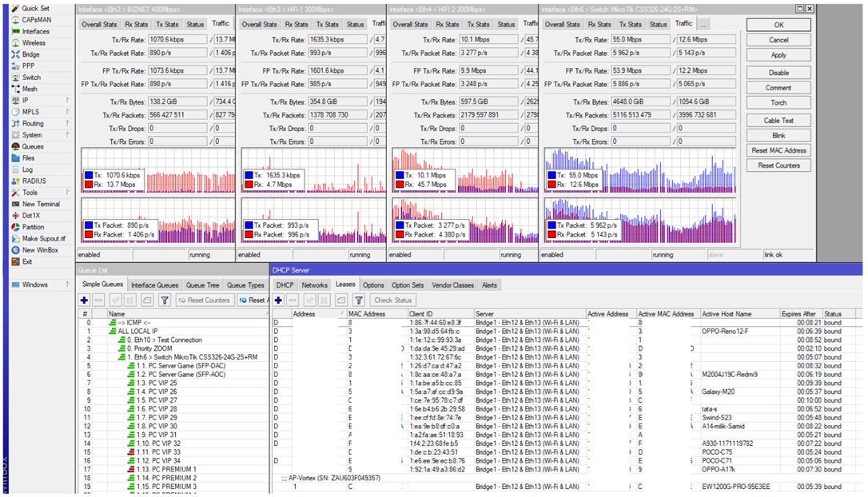Remove the selected queue with the minus icon in Queue List
The height and width of the screenshot is (497, 868).
98,300
